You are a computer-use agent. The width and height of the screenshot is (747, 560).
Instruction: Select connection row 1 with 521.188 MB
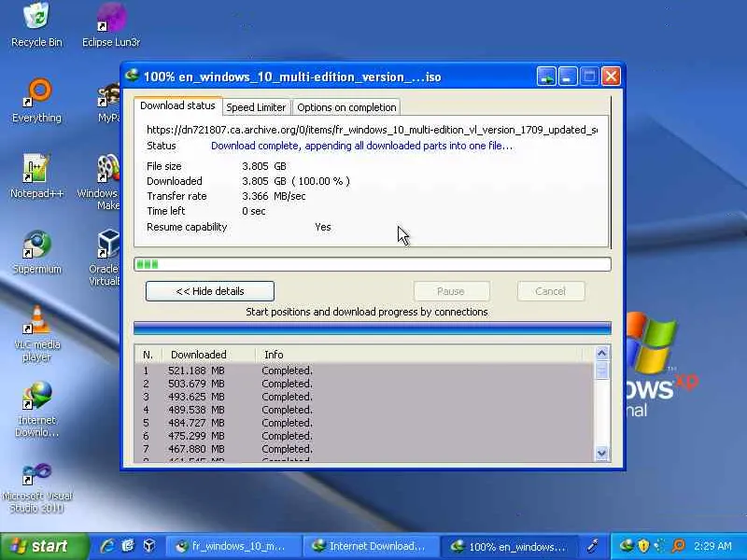point(364,371)
